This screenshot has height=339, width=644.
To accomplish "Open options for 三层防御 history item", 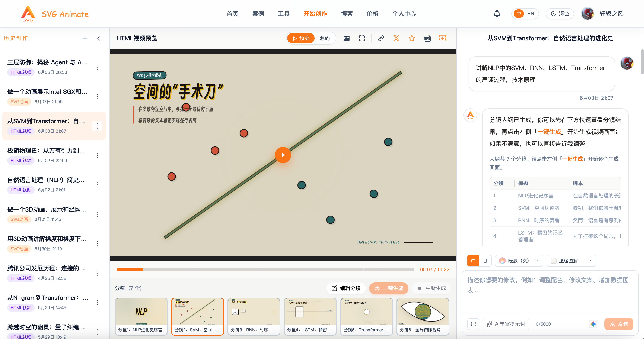I will pos(97,67).
